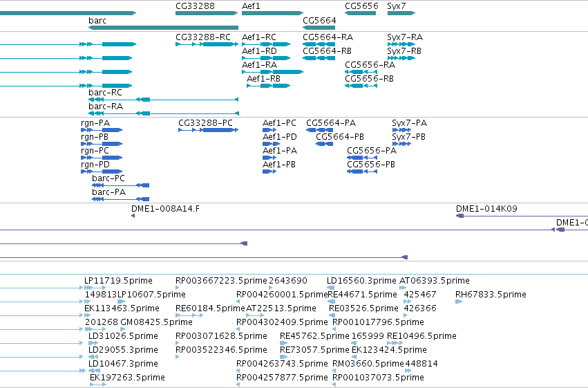Select protein Aef1-PA
588x388 pixels.
(269, 158)
